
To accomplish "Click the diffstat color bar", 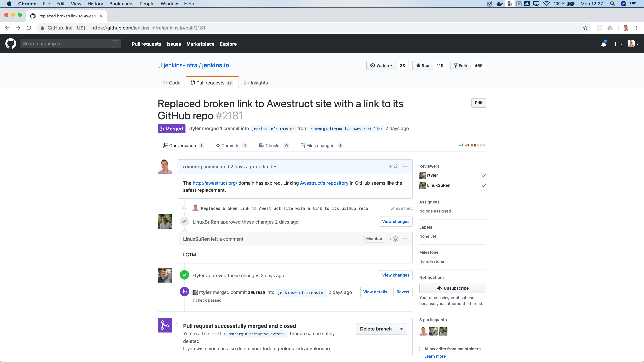I will (478, 145).
